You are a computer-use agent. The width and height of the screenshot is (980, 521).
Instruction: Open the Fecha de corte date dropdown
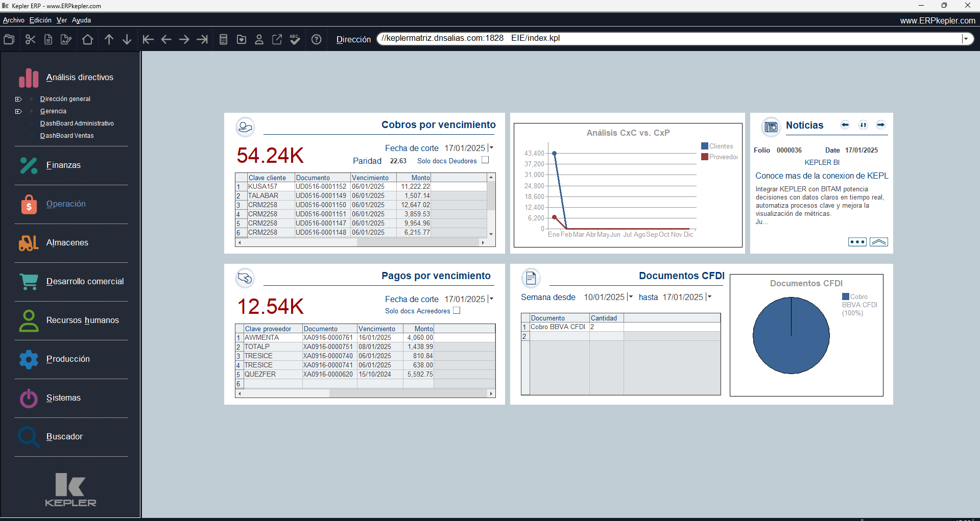[x=491, y=148]
